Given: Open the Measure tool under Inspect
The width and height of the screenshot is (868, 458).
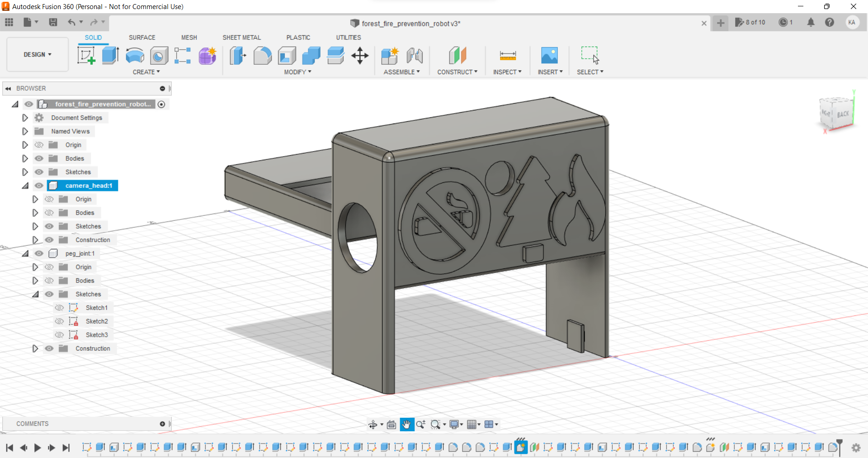Looking at the screenshot, I should (508, 55).
